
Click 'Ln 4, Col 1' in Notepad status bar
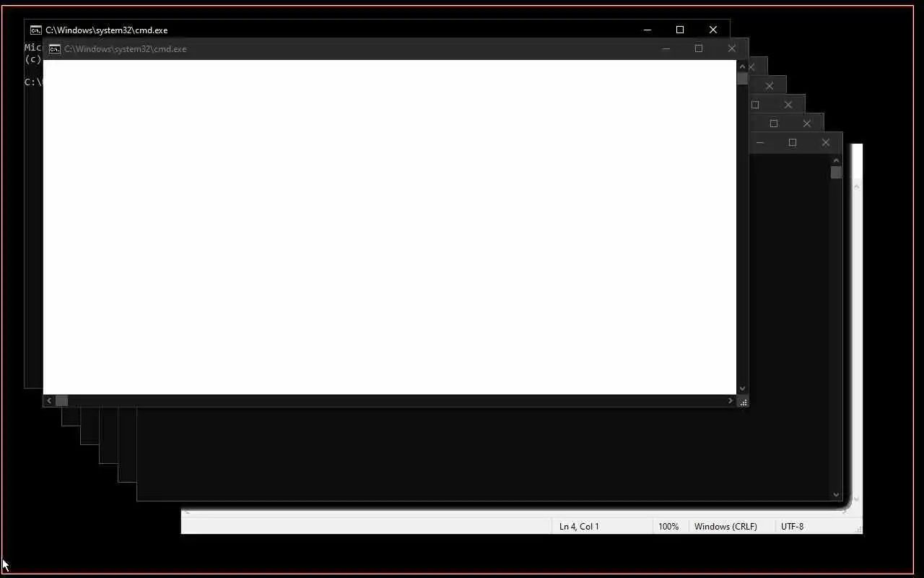coord(579,527)
